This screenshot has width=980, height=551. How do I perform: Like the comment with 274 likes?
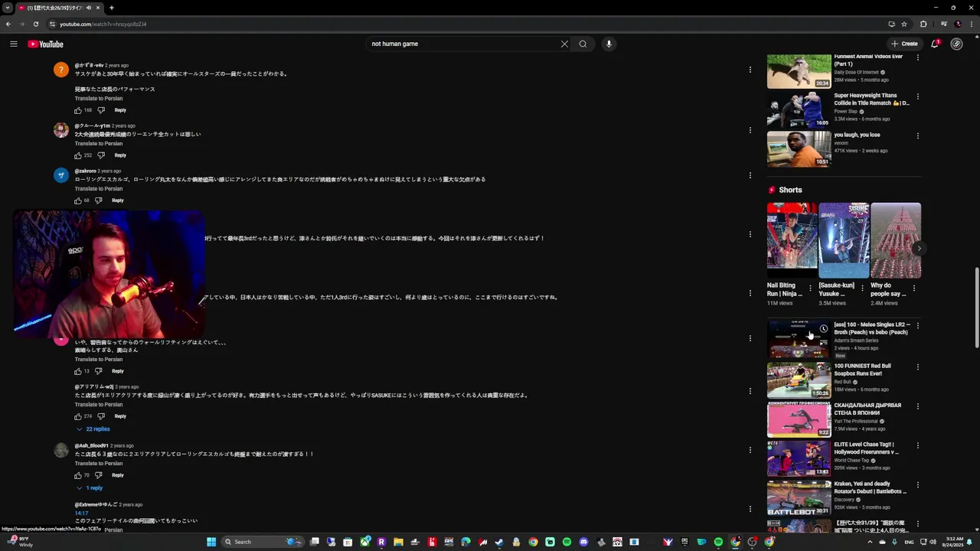[78, 416]
